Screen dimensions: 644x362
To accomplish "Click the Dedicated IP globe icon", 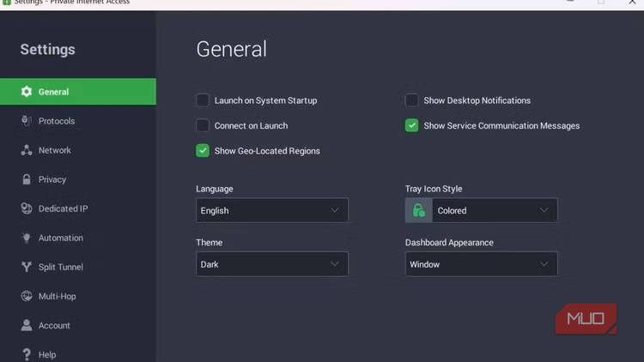I will (x=27, y=208).
